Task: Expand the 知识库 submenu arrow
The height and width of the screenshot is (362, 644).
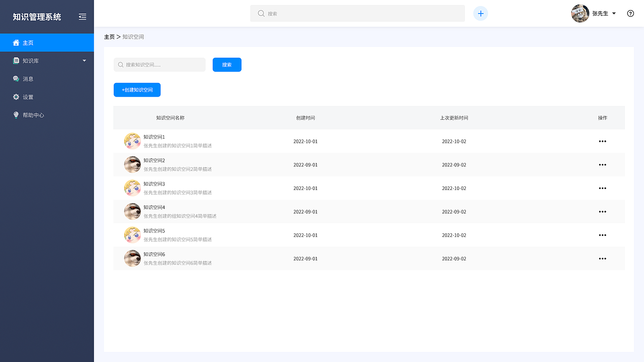Action: [85, 61]
